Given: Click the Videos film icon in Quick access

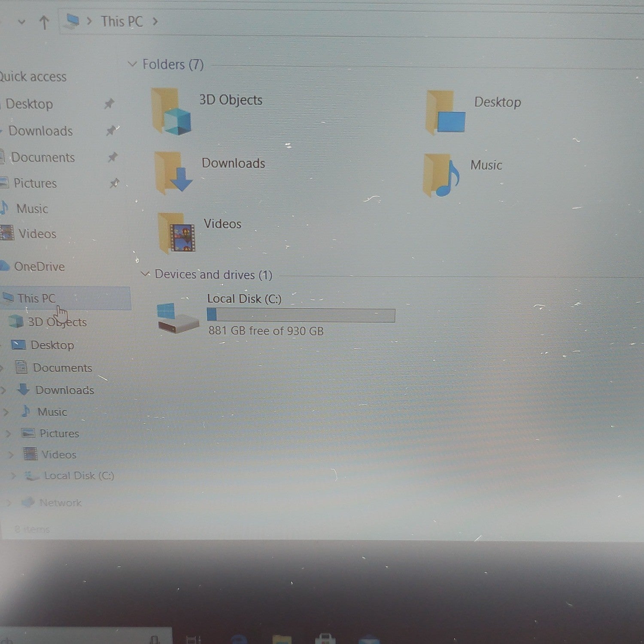Looking at the screenshot, I should coord(7,233).
